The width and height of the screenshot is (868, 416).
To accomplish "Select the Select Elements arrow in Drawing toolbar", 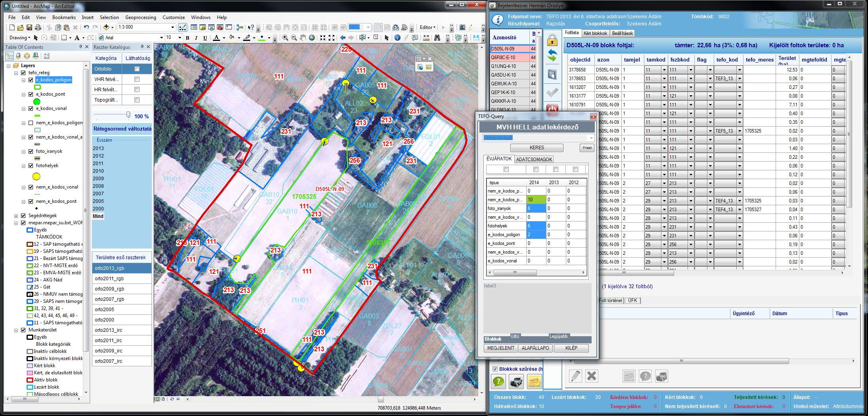I will click(x=36, y=38).
